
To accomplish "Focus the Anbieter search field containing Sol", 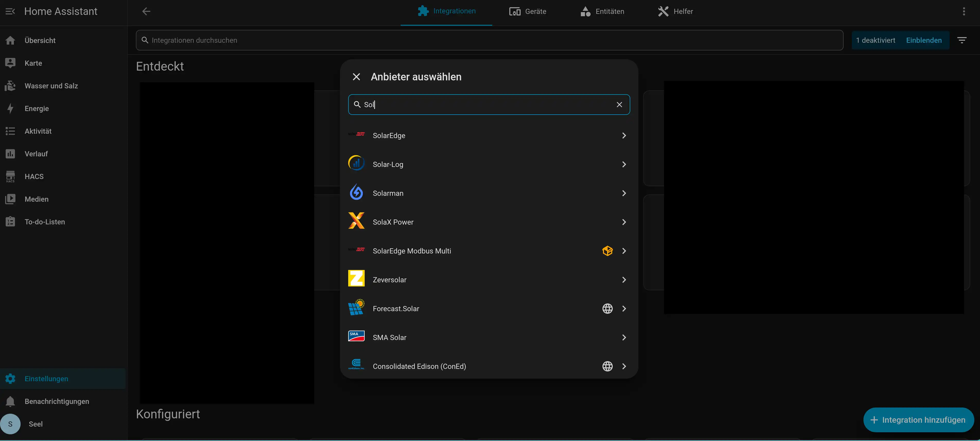I will (489, 105).
